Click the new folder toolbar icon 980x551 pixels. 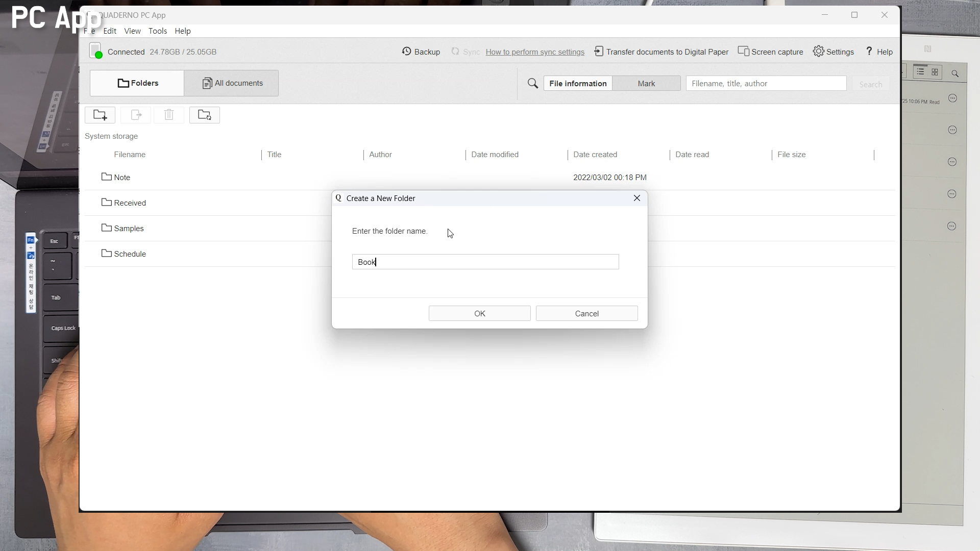click(100, 115)
